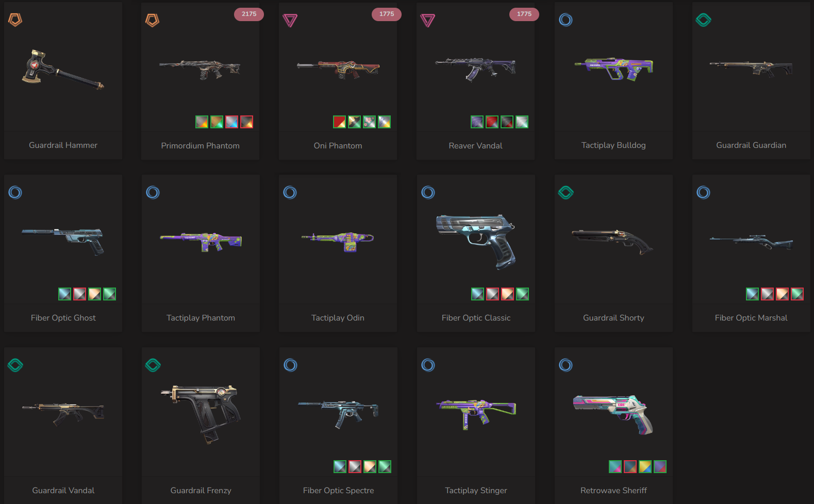Click the 2175 price badge on Primordium Phantom
Image resolution: width=814 pixels, height=504 pixels.
(249, 14)
